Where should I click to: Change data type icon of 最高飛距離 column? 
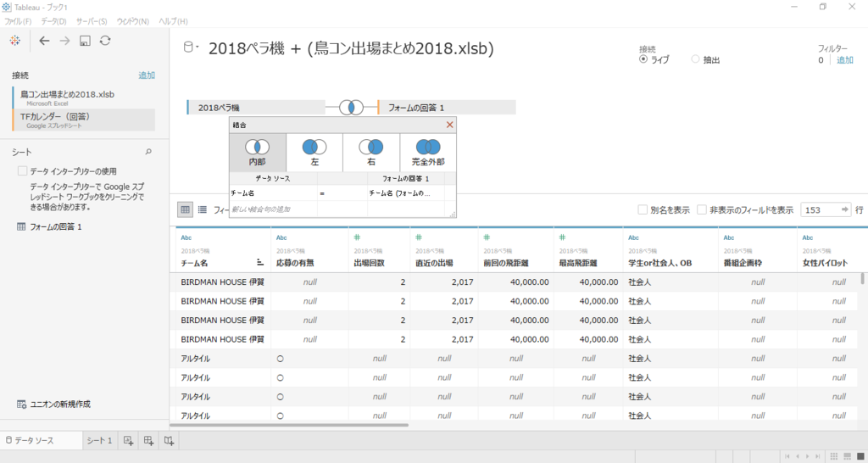click(563, 237)
